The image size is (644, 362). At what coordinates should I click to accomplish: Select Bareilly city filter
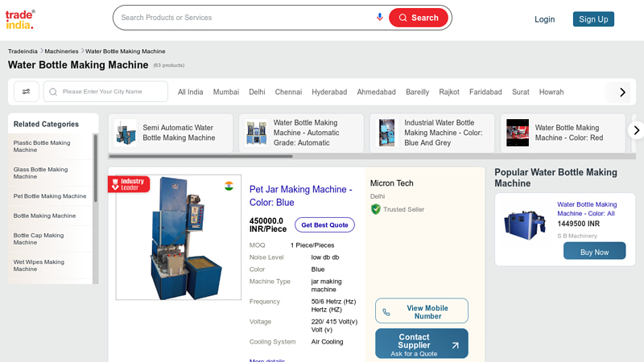417,92
